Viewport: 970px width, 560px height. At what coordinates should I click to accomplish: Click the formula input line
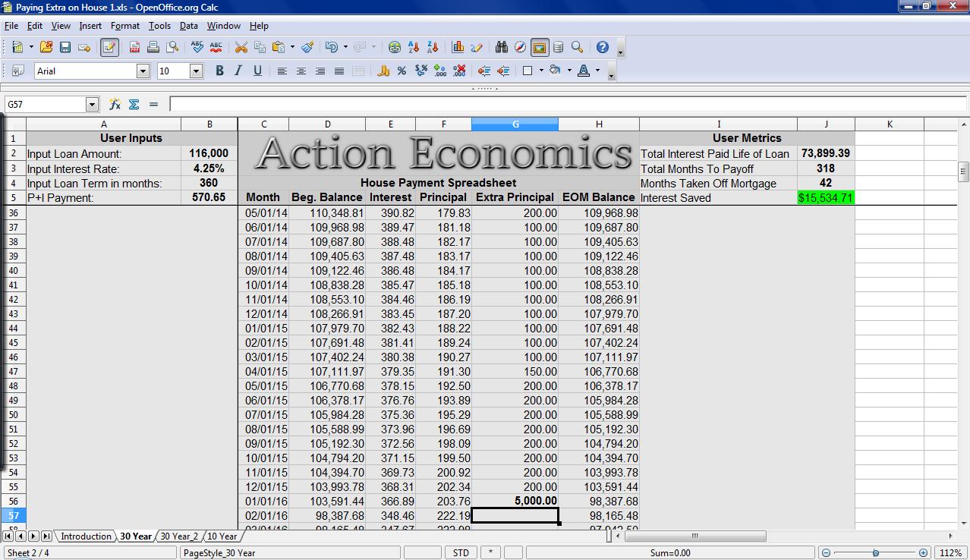pos(562,104)
